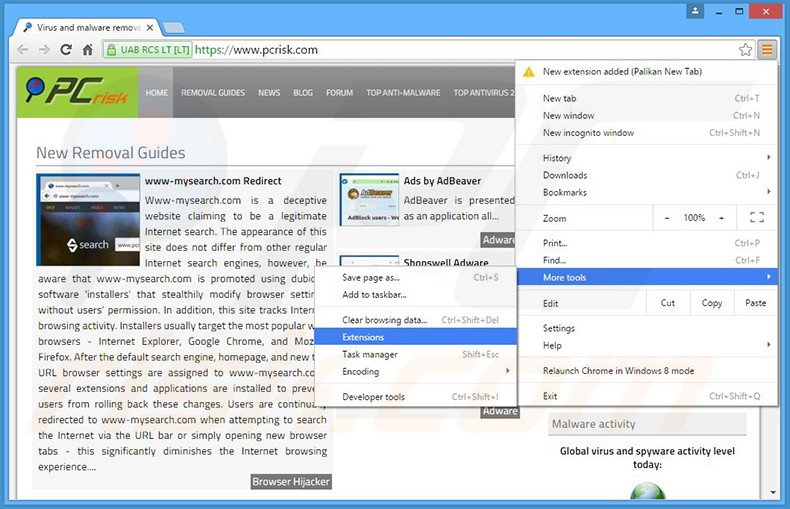The height and width of the screenshot is (509, 790).
Task: Open Extensions from the More tools submenu
Action: [416, 337]
